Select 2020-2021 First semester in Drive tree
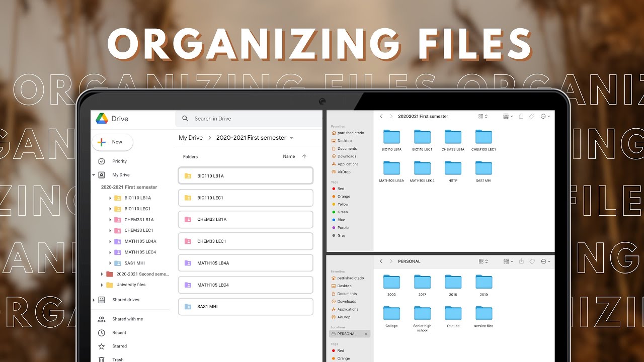This screenshot has height=362, width=644. tap(129, 187)
